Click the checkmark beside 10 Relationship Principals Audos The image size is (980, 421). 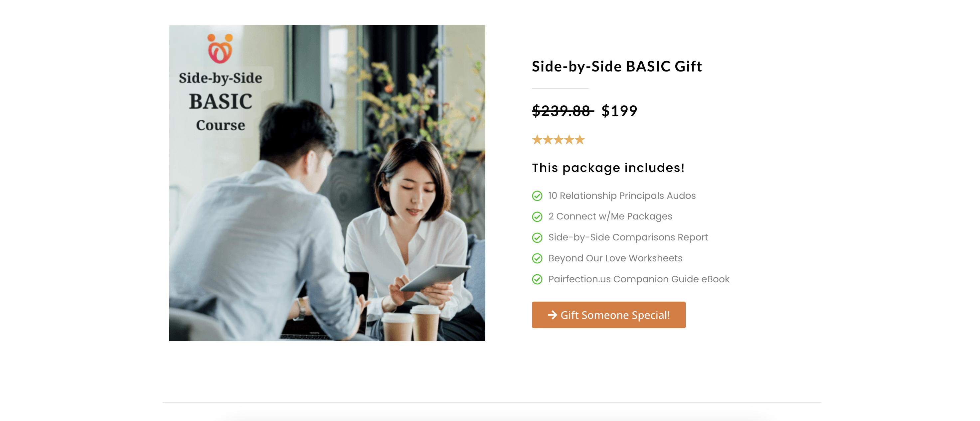537,196
